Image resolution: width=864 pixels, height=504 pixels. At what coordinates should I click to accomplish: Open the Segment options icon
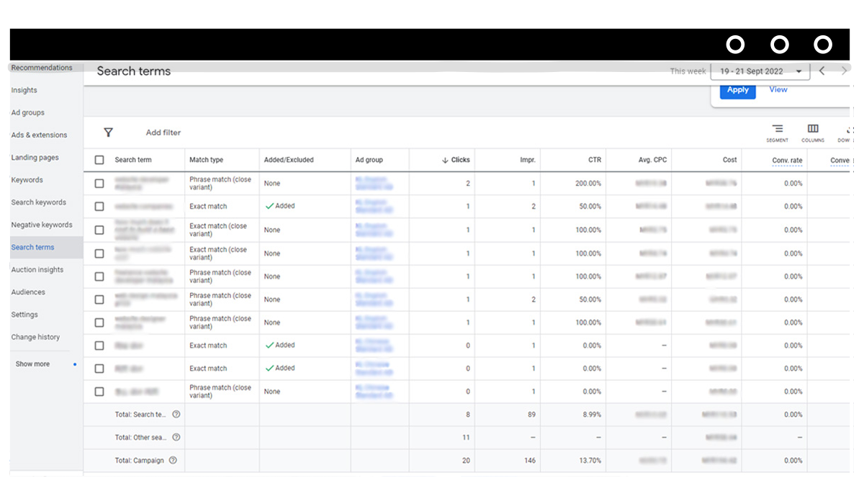click(777, 130)
